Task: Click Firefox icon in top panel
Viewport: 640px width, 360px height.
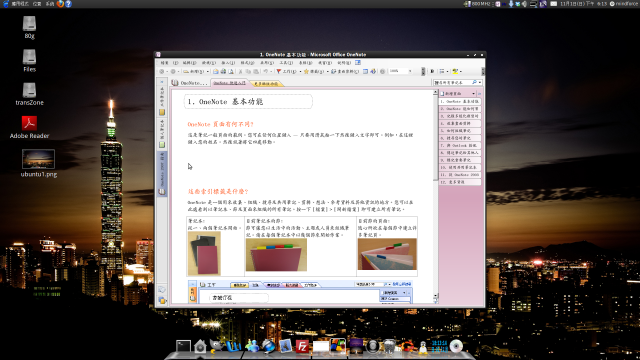Action: click(x=60, y=4)
